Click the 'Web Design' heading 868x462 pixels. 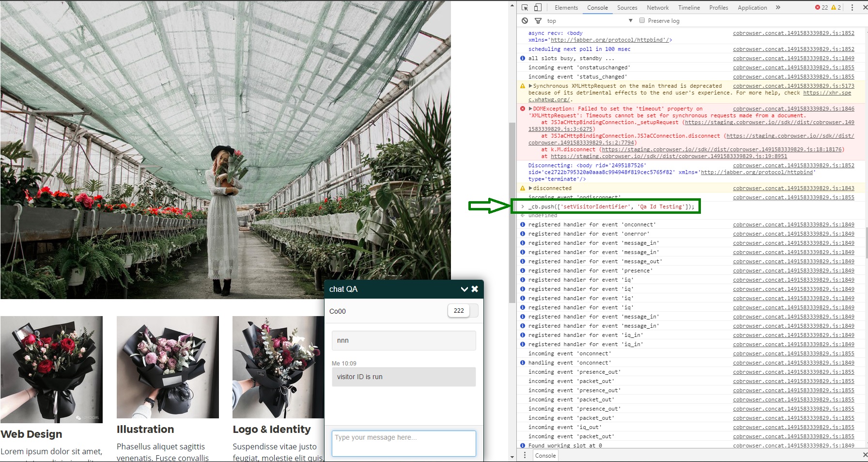click(x=31, y=434)
